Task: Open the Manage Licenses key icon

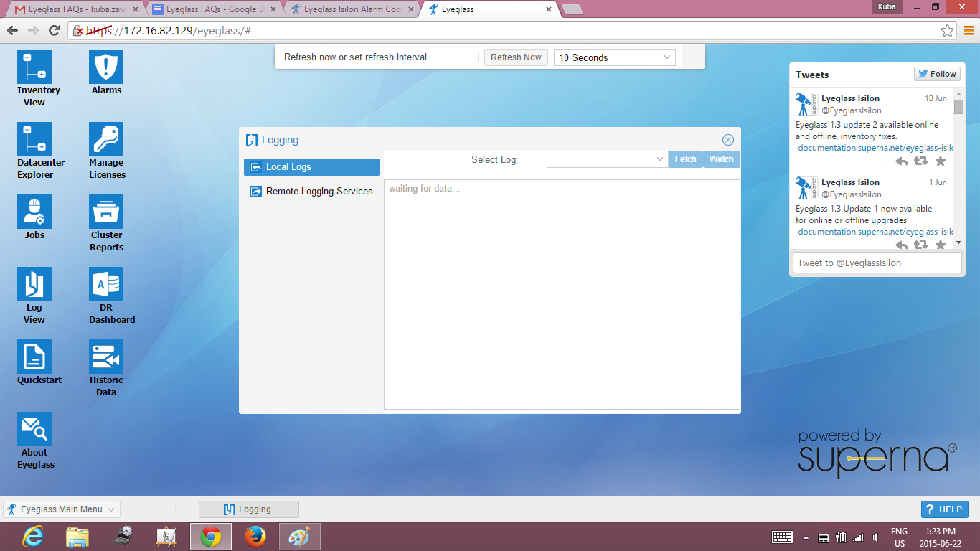Action: pos(106,139)
